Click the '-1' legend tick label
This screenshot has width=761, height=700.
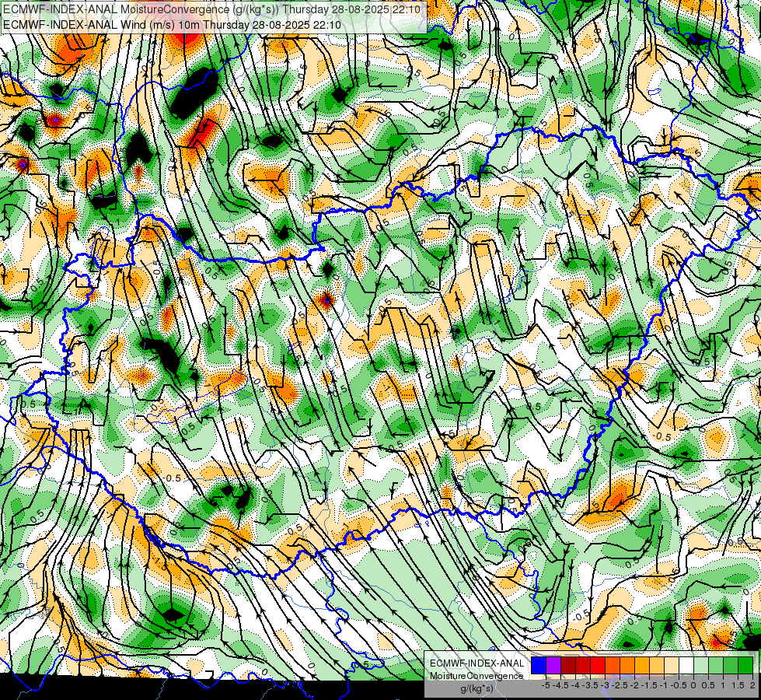point(664,685)
